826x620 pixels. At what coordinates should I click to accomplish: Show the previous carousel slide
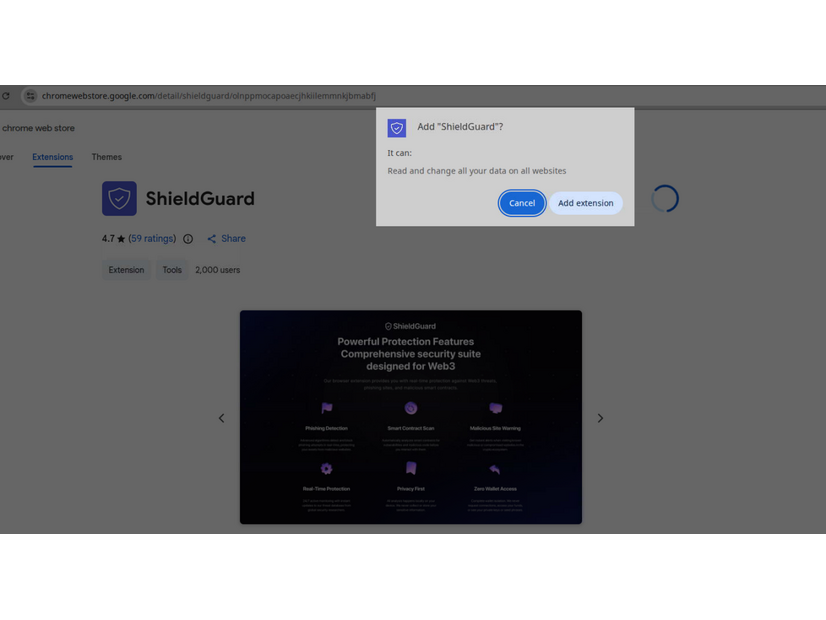tap(221, 418)
